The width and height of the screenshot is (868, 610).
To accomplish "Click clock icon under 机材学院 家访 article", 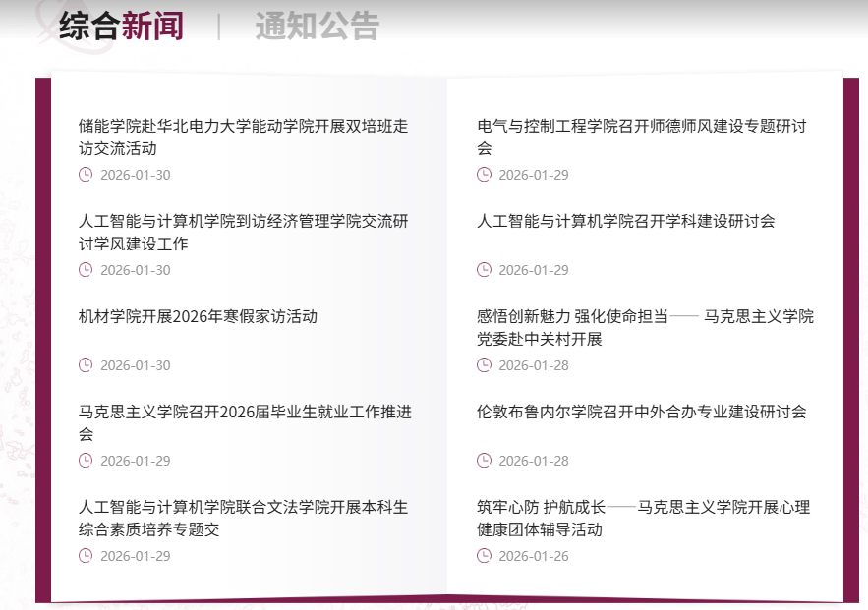I will (86, 365).
